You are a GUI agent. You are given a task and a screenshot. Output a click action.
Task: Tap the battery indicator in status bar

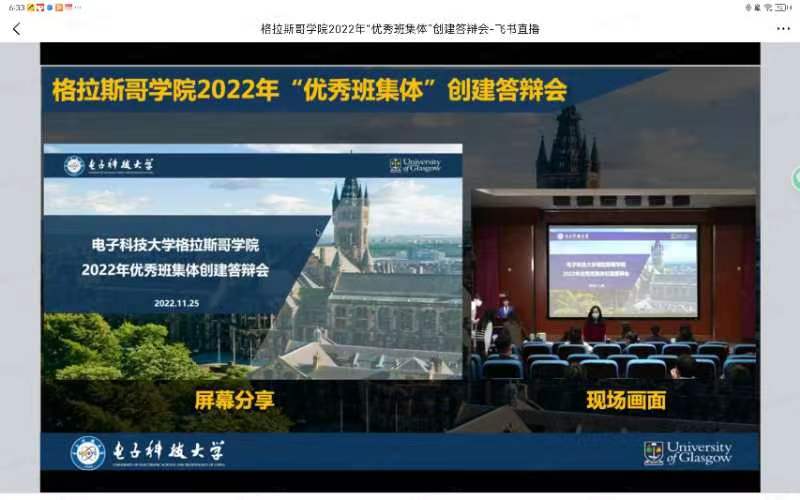coord(781,7)
